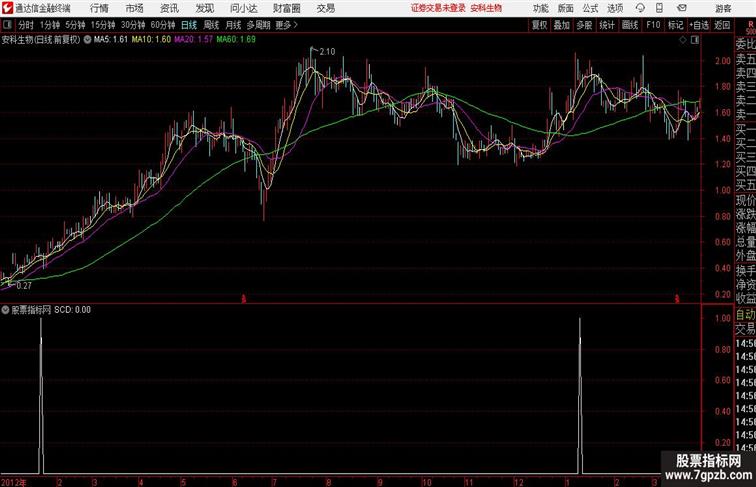This screenshot has height=487, width=756.
Task: Click the 游客 guest account label
Action: (x=723, y=8)
